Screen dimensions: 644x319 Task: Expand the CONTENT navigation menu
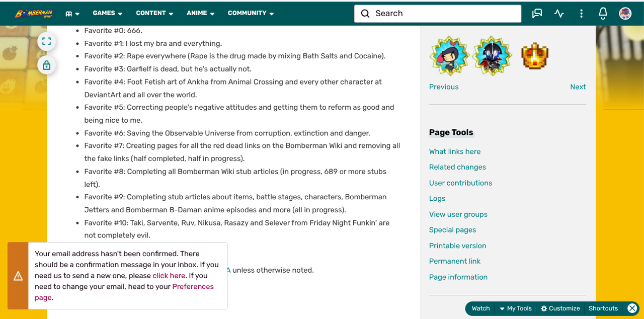click(154, 13)
